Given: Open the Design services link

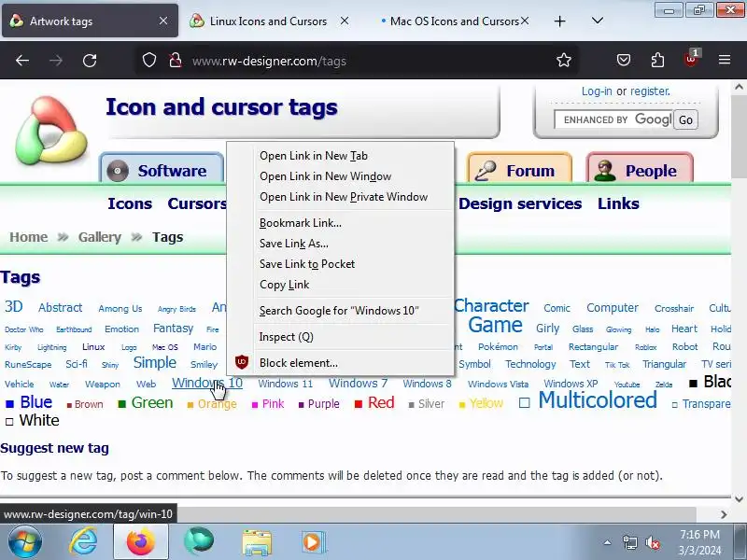Looking at the screenshot, I should click(520, 203).
